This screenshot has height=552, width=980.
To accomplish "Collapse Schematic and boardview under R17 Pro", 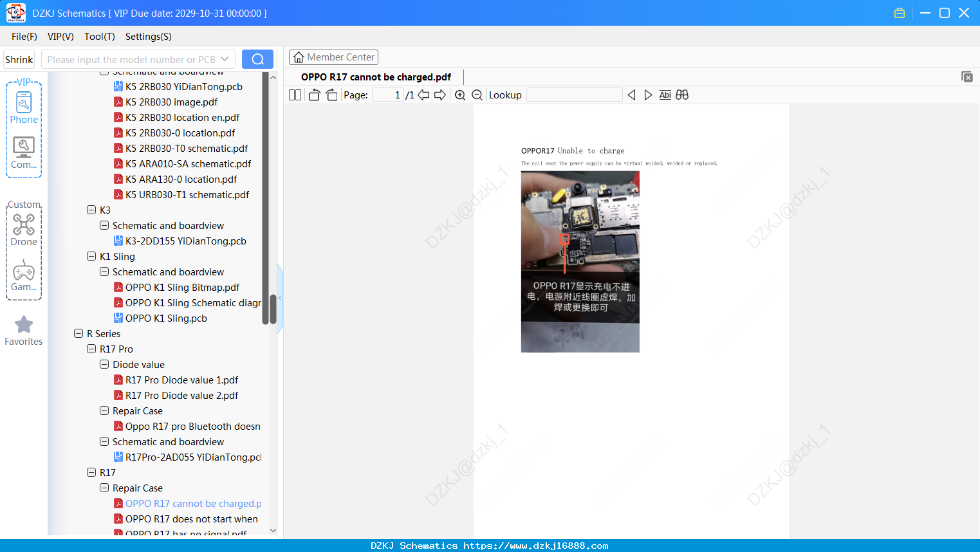I will [104, 441].
